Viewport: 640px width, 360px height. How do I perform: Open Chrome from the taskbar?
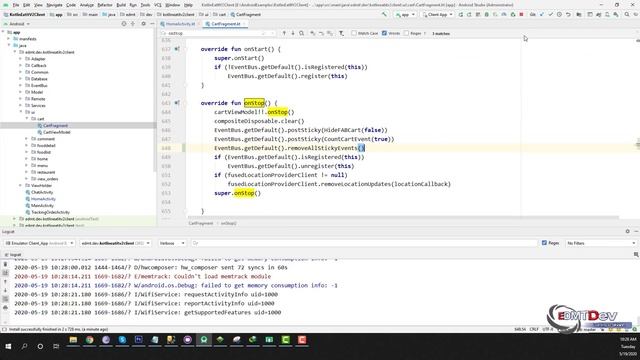click(x=89, y=340)
